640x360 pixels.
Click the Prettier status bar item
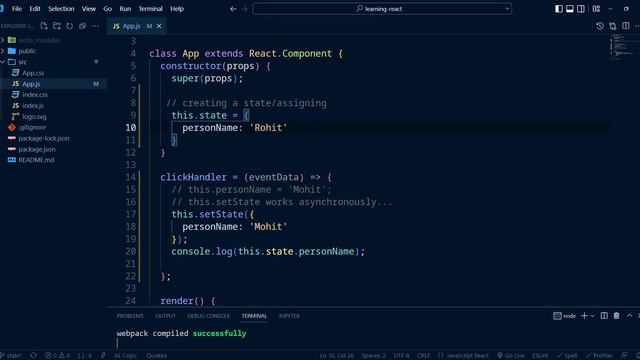pyautogui.click(x=599, y=356)
